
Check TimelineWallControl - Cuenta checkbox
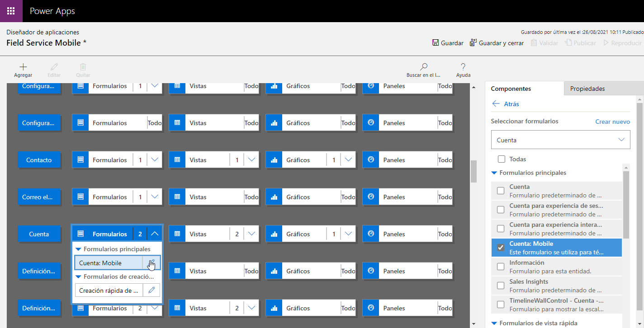501,305
